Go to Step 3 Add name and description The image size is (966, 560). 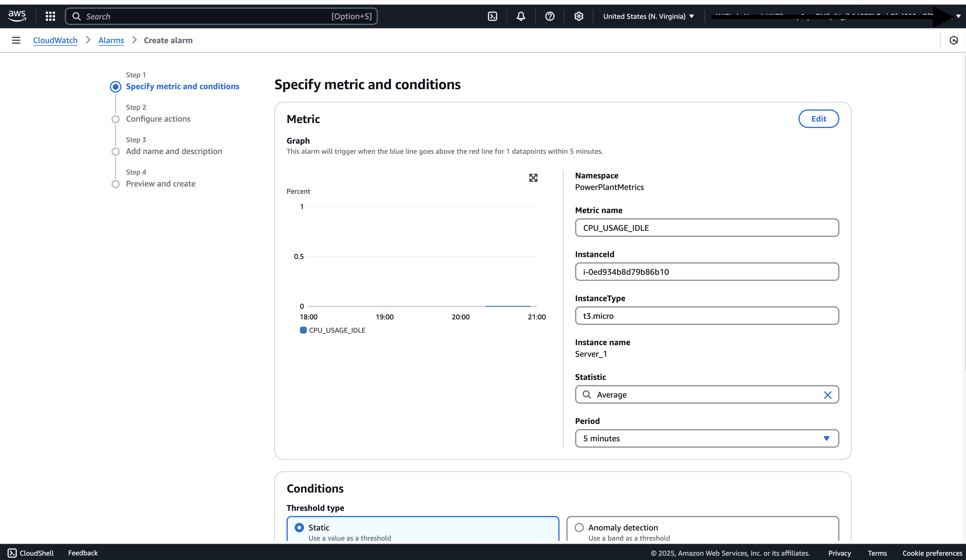[174, 151]
